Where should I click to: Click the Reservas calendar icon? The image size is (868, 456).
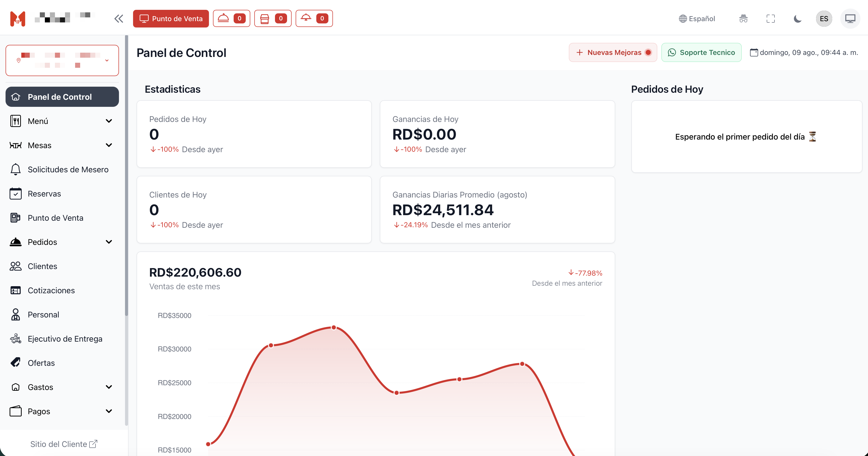point(16,194)
